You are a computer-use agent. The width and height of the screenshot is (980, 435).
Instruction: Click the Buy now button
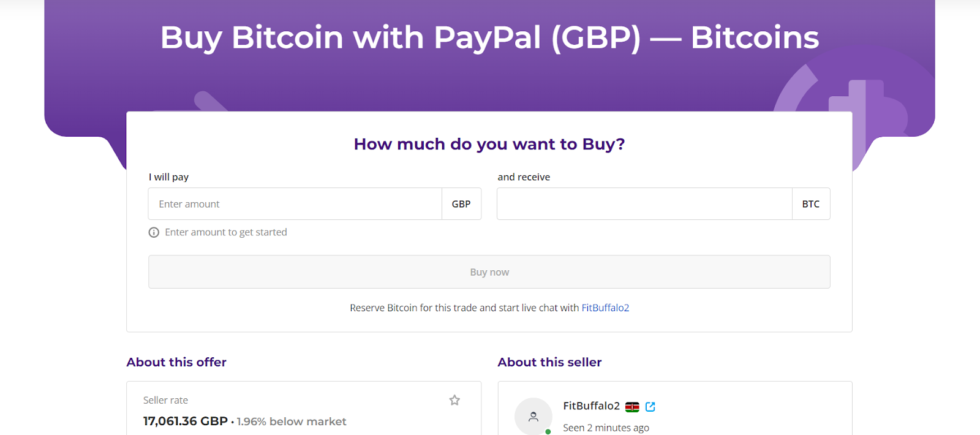(x=489, y=272)
